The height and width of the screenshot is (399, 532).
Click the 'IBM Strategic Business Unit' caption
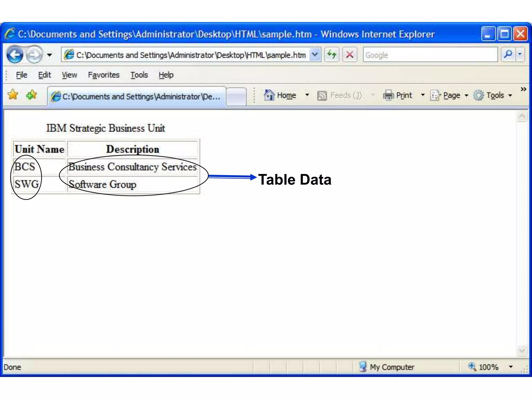point(105,128)
